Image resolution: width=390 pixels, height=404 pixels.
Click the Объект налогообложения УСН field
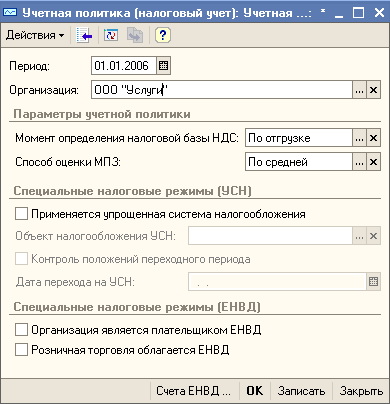270,236
